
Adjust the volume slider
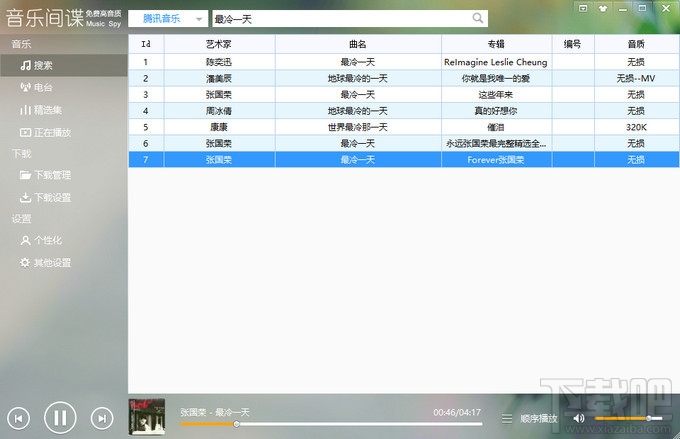[628, 418]
